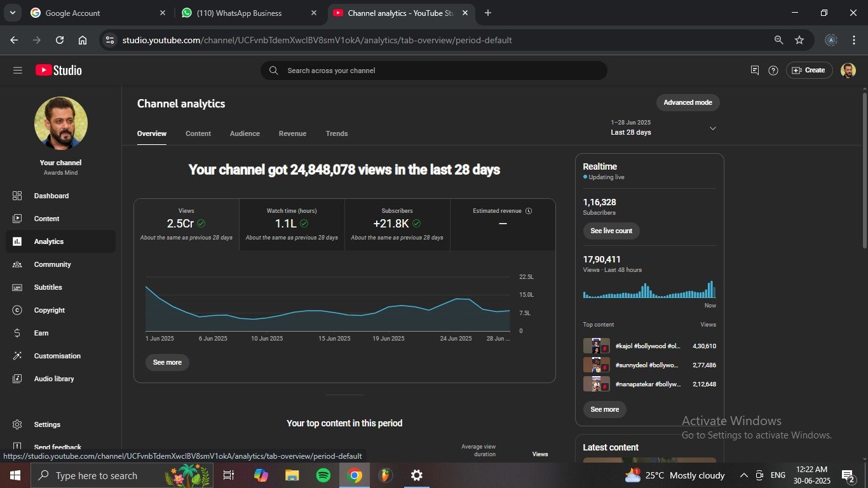Go to Content in the sidebar
The width and height of the screenshot is (868, 488).
click(60, 219)
